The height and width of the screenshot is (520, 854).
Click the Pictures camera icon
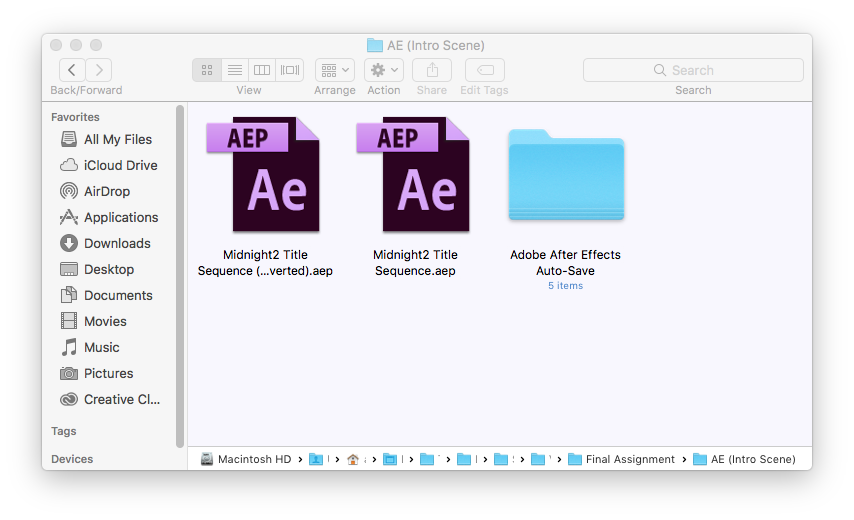(69, 374)
